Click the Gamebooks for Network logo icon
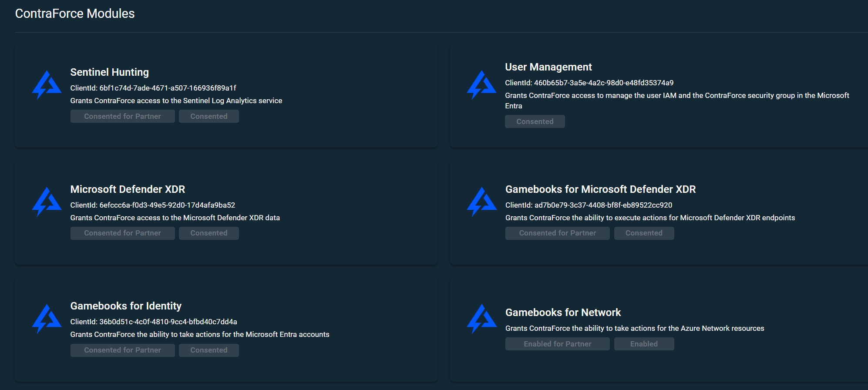868x390 pixels. click(x=481, y=319)
